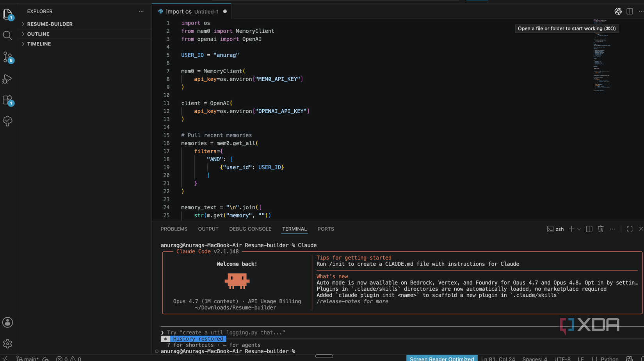Split the terminal panel
This screenshot has width=644, height=361.
pyautogui.click(x=589, y=229)
